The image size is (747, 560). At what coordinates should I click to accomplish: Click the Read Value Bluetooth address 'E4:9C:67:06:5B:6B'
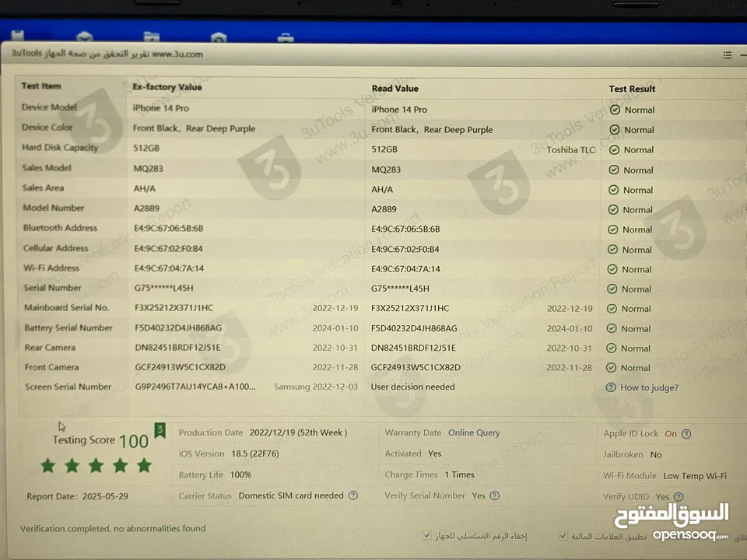click(x=405, y=229)
